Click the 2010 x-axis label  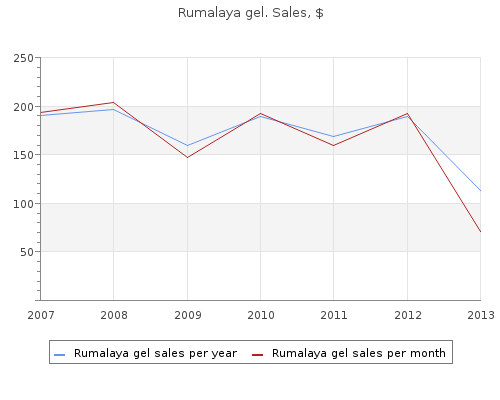click(261, 315)
